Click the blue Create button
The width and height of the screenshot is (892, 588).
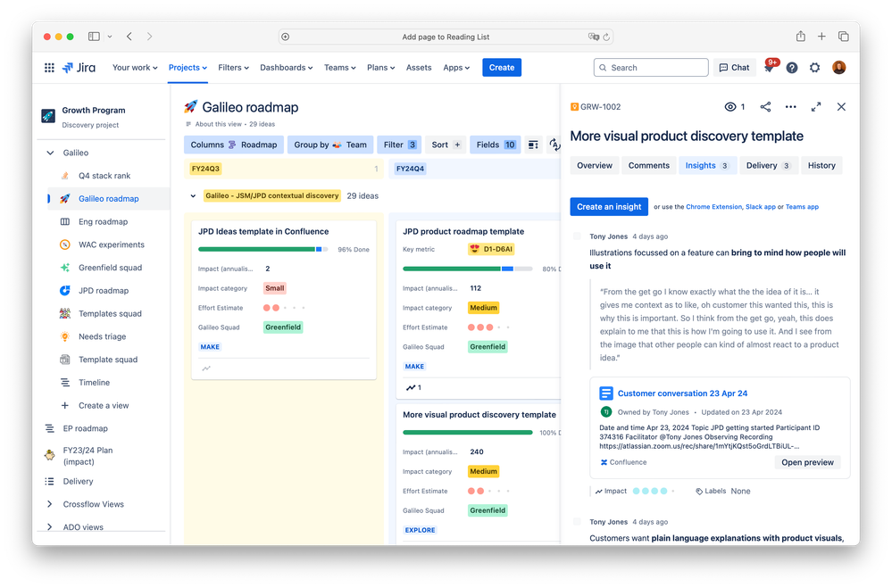(502, 68)
